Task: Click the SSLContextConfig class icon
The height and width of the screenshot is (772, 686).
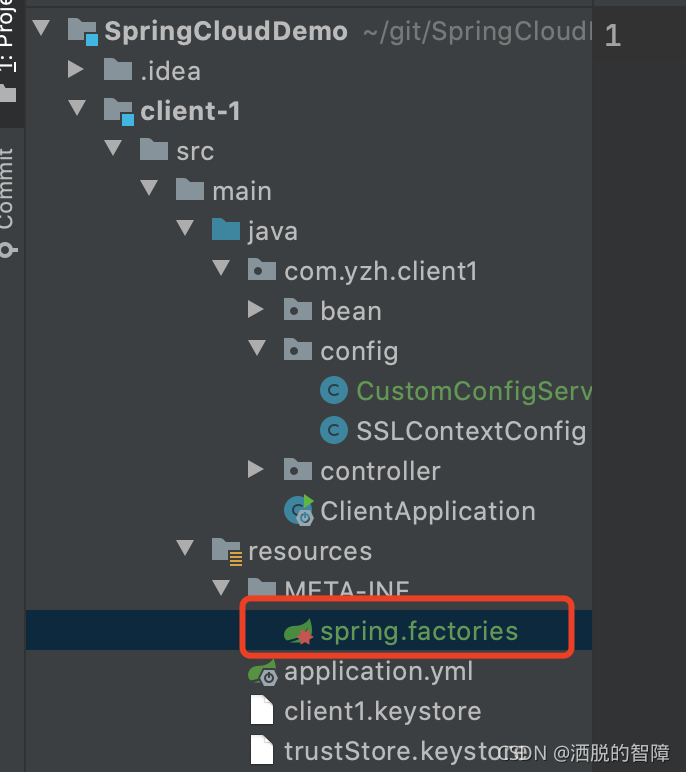Action: click(x=334, y=430)
